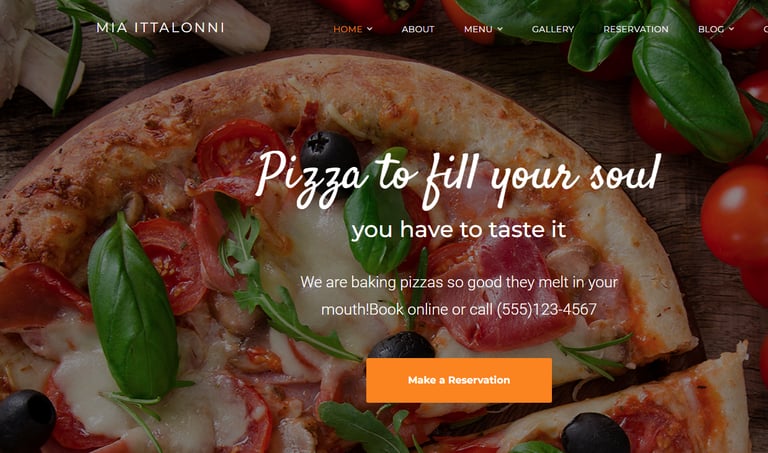
Task: Click the BLOG navigation link
Action: click(x=711, y=29)
